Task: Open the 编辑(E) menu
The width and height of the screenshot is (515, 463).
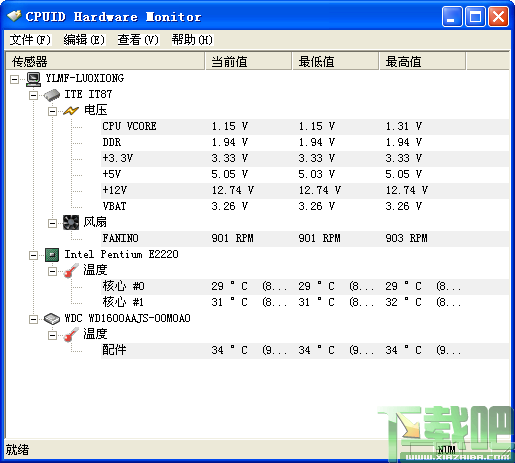Action: (x=84, y=40)
